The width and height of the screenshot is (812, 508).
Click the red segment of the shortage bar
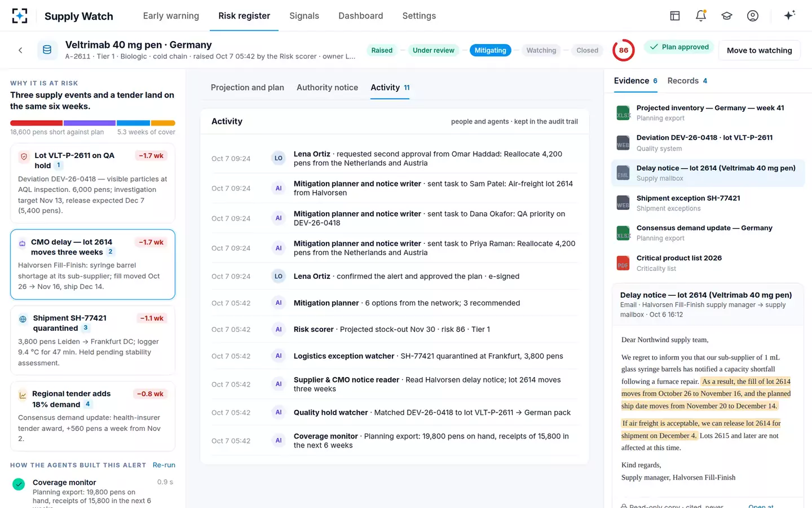pyautogui.click(x=36, y=122)
